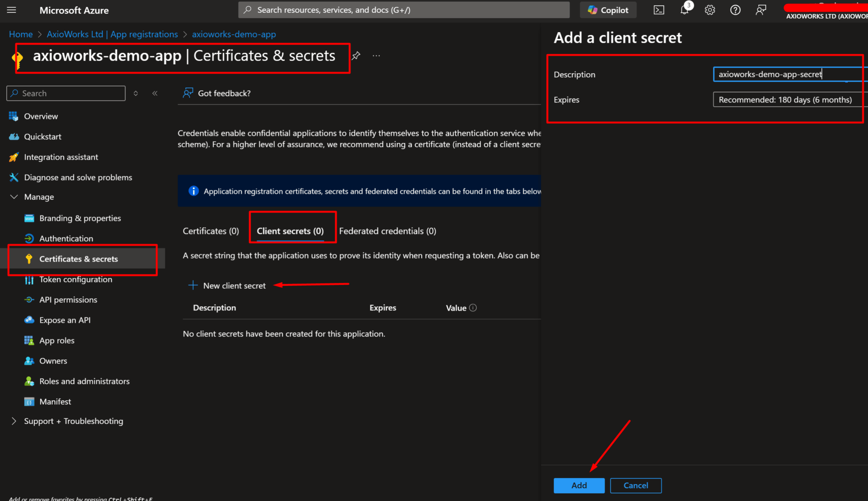Open the portal hamburger menu

click(x=11, y=10)
